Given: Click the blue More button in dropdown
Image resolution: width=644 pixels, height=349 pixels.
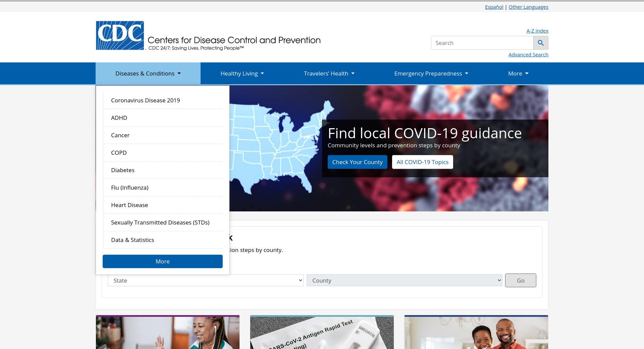Looking at the screenshot, I should click(162, 261).
